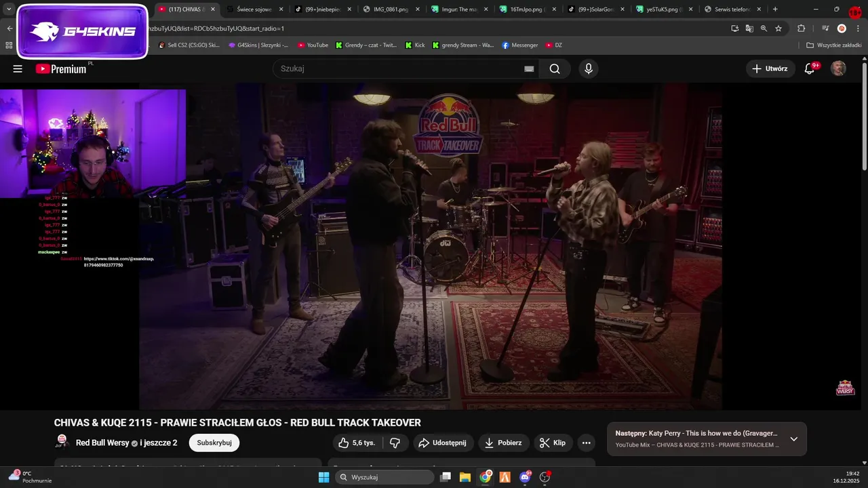
Task: Open Sell CS2 (CS:GO) Ski bookmark
Action: click(x=189, y=45)
